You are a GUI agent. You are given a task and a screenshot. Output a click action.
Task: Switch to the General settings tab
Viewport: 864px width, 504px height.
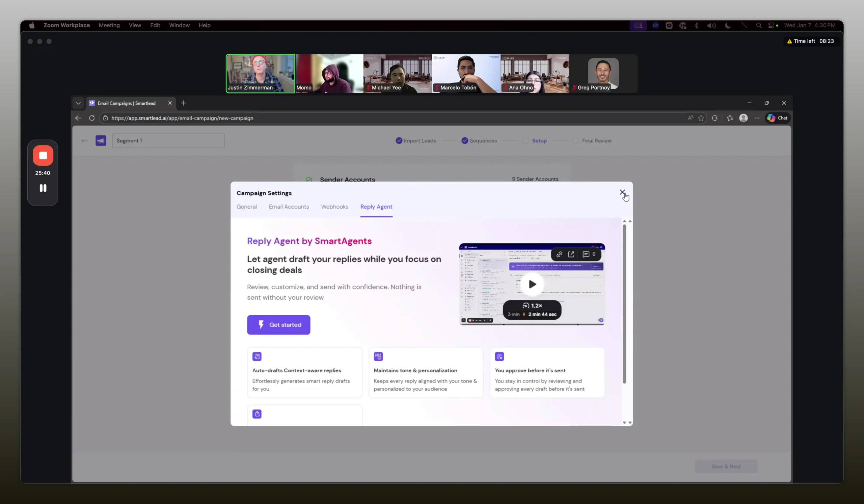[x=246, y=207]
